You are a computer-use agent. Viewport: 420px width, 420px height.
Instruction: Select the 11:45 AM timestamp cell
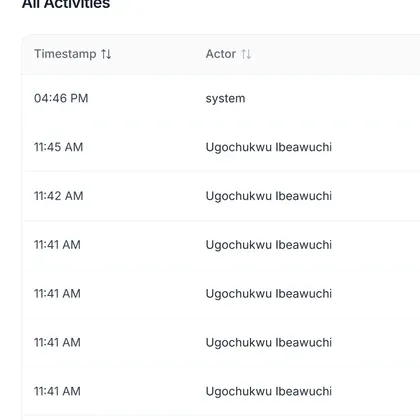coord(59,147)
